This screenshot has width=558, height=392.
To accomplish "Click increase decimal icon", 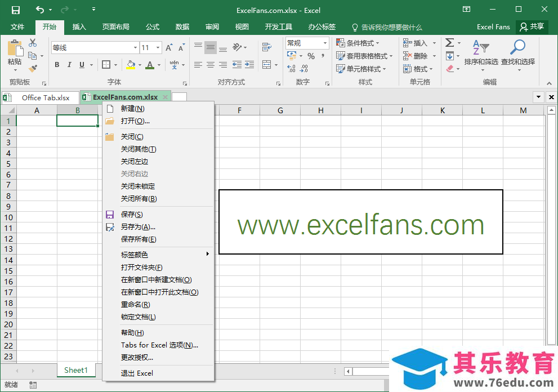I will 292,68.
